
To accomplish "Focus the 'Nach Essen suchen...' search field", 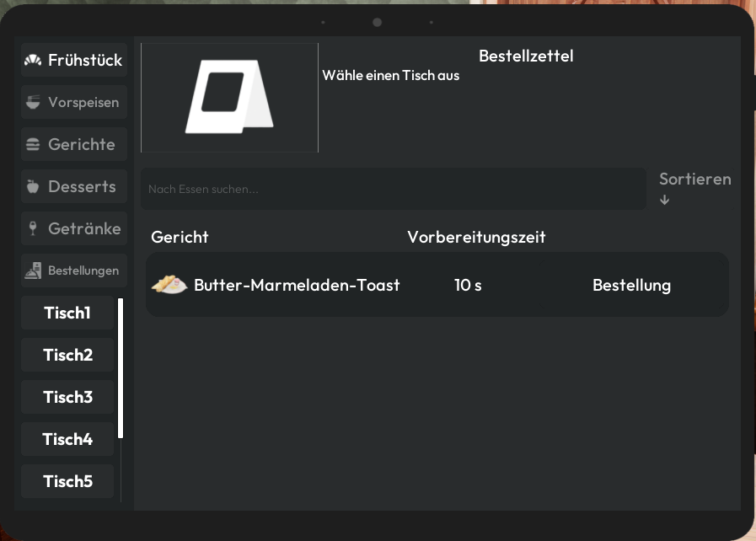I will (394, 189).
